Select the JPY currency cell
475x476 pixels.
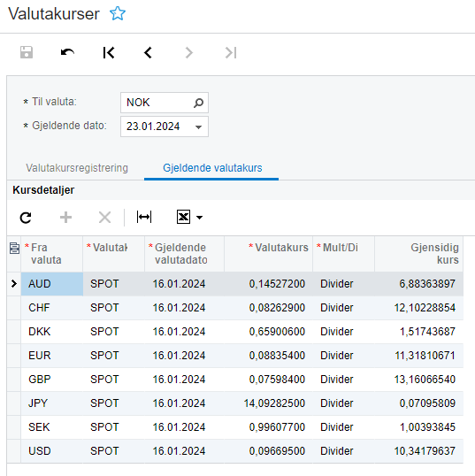[52, 403]
